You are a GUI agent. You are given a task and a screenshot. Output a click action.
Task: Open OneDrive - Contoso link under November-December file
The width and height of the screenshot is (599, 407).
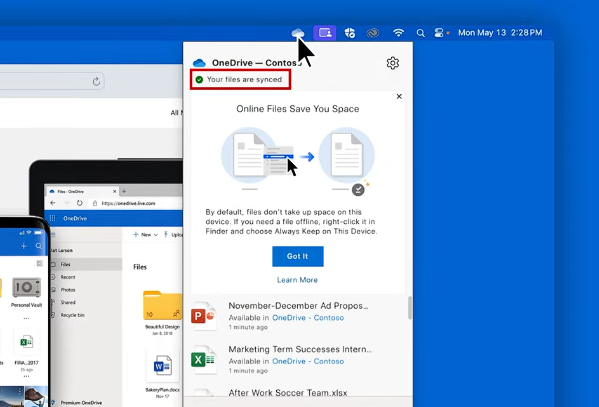click(x=308, y=318)
